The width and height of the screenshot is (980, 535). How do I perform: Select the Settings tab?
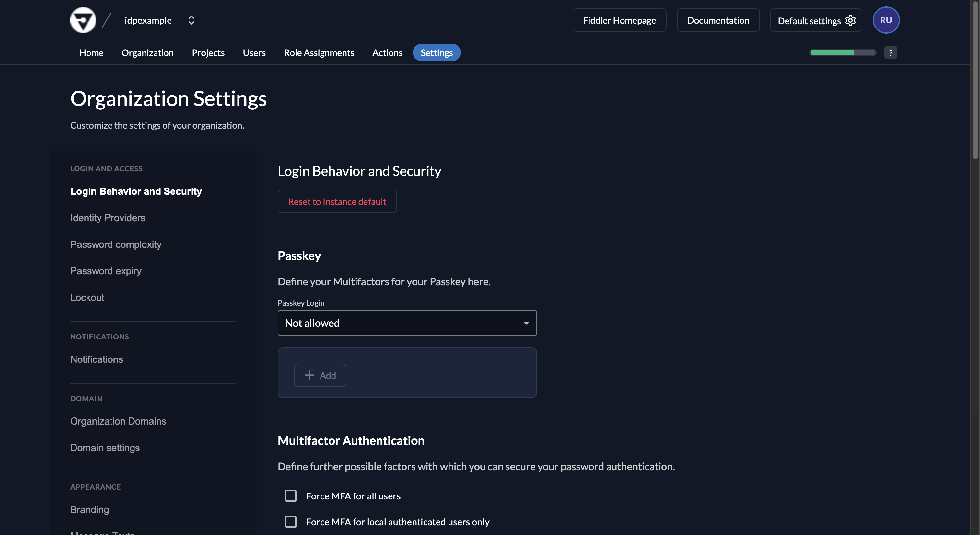[436, 52]
